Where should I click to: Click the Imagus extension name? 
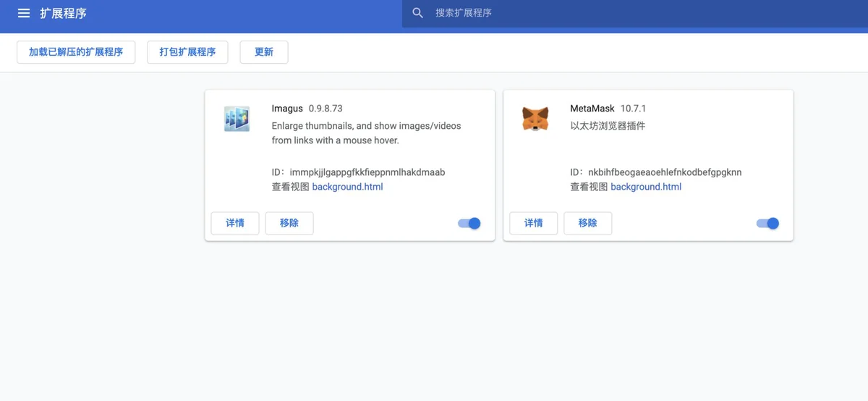point(287,109)
